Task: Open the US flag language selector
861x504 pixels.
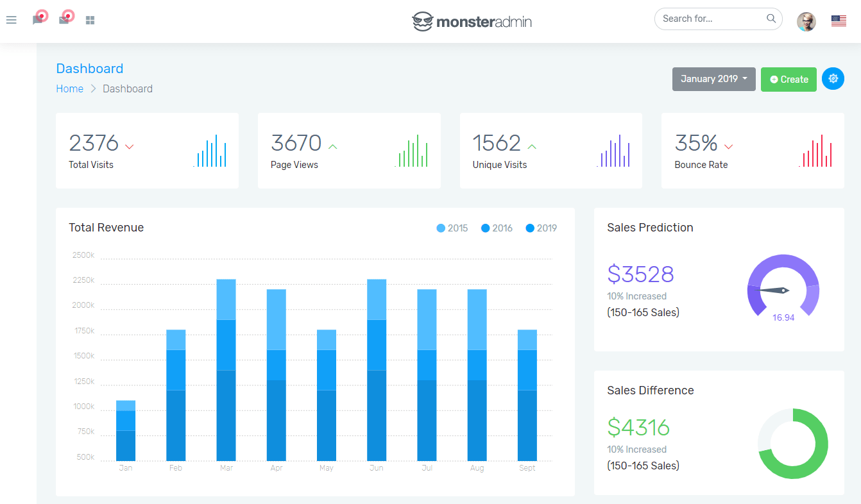Action: coord(839,21)
